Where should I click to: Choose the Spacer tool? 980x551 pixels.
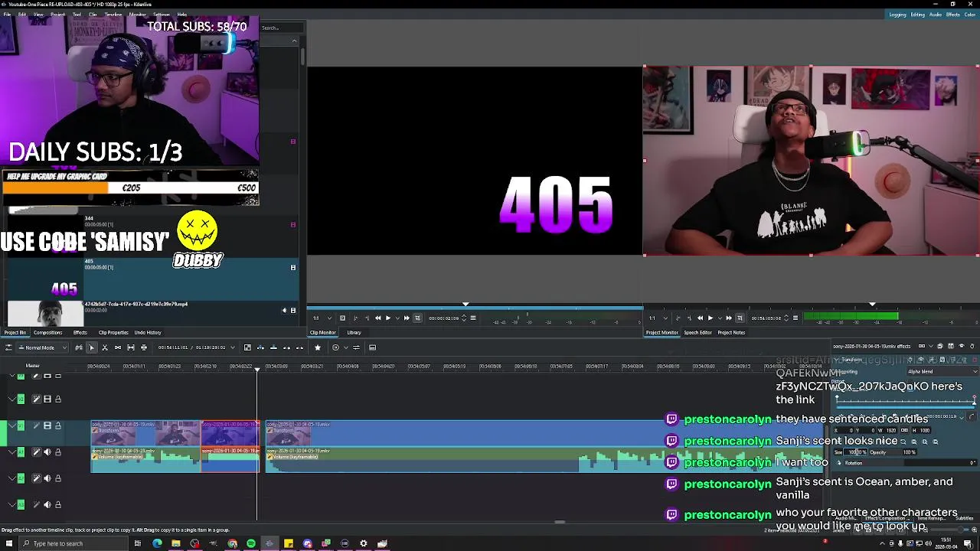(118, 347)
